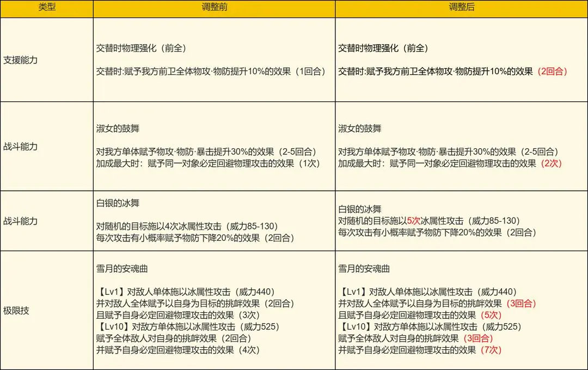Select the 极限技 row label
This screenshot has width=588, height=370.
16,311
